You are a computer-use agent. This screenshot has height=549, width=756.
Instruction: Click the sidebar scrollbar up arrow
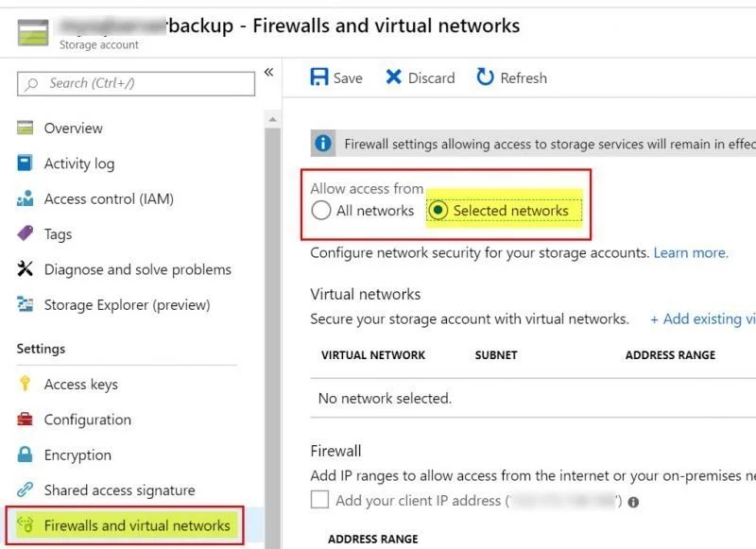(273, 119)
